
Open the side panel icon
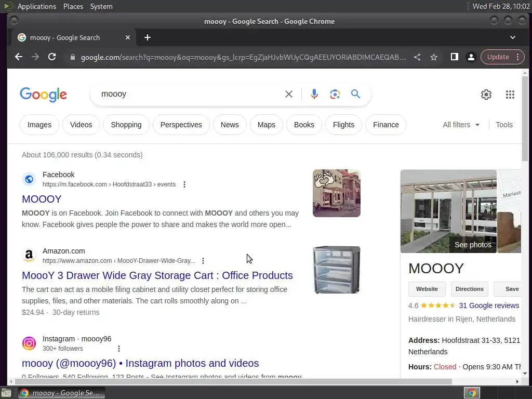click(454, 57)
